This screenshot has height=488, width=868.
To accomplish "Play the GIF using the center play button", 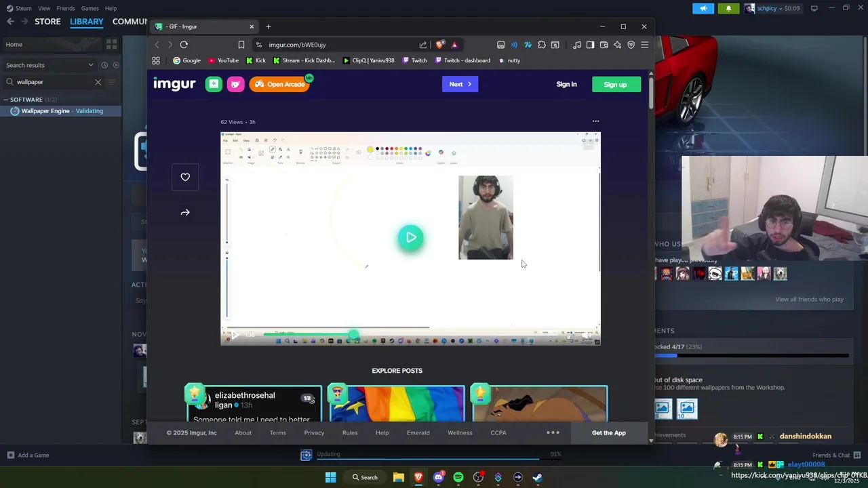I will (410, 238).
